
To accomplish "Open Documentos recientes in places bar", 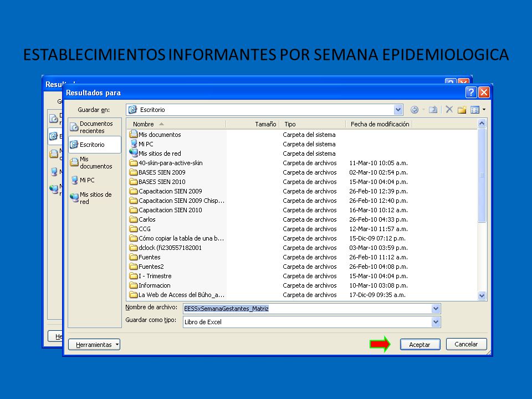I will pos(95,127).
